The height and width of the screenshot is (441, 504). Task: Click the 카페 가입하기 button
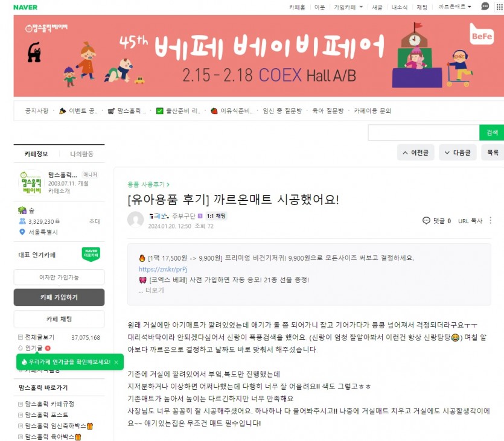(x=59, y=297)
